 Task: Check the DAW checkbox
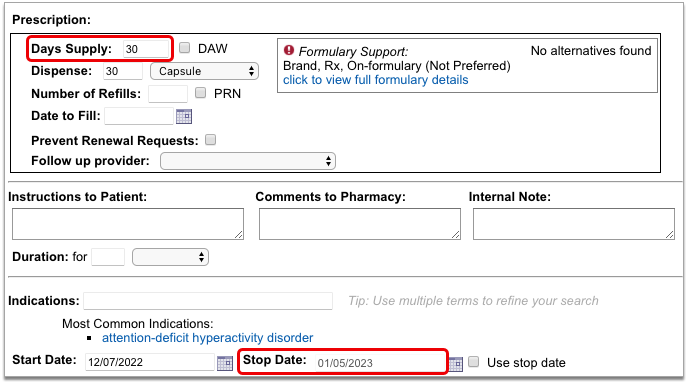tap(184, 48)
